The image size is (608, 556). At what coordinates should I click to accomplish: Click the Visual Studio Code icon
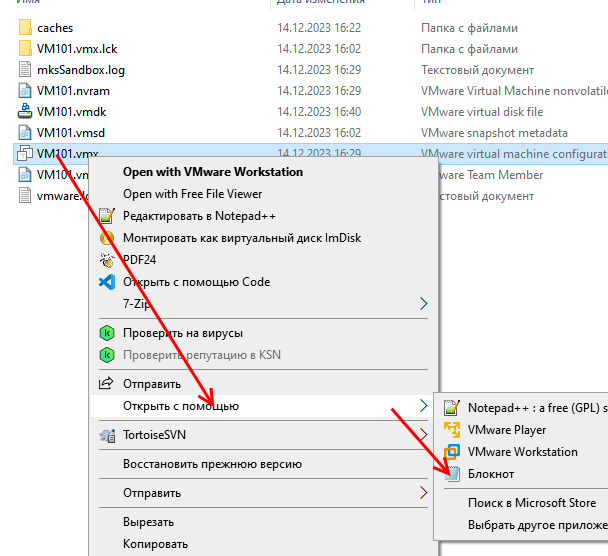point(107,282)
